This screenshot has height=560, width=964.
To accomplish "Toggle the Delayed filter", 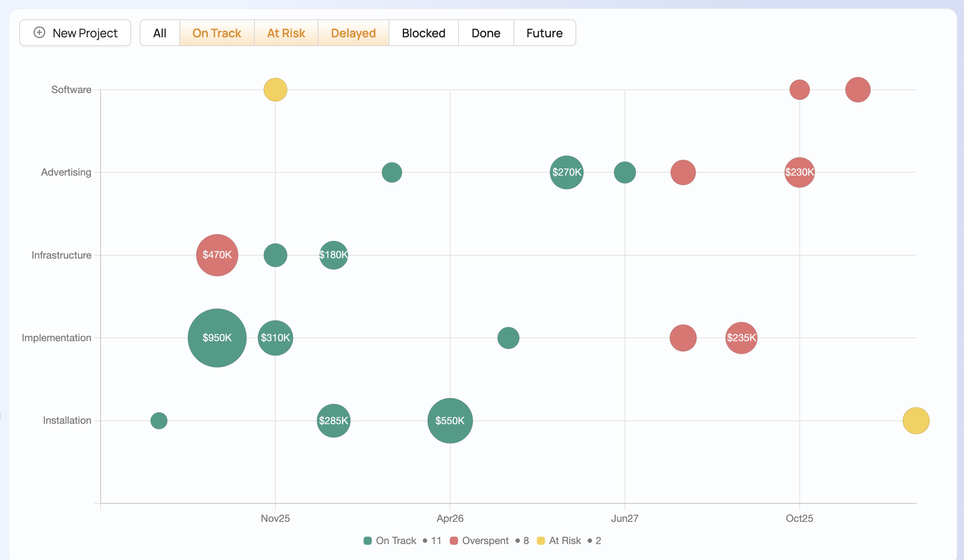I will coord(353,33).
